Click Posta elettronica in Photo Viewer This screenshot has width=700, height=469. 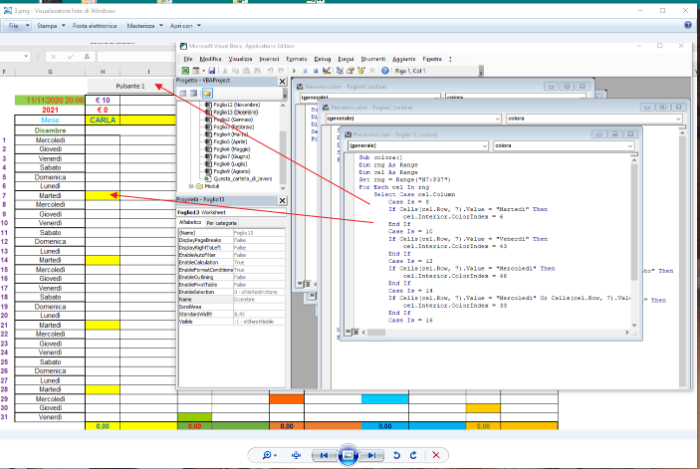coord(95,26)
